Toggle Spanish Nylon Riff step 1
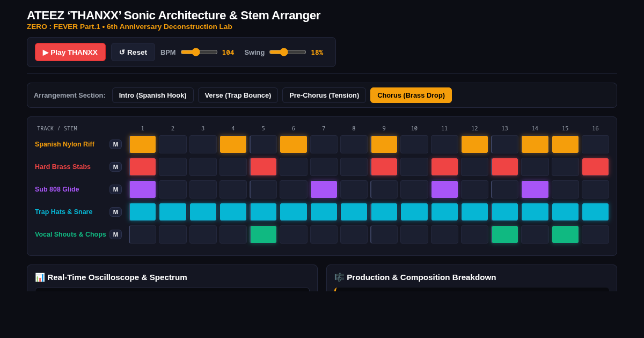Image resolution: width=644 pixels, height=338 pixels. tap(142, 144)
